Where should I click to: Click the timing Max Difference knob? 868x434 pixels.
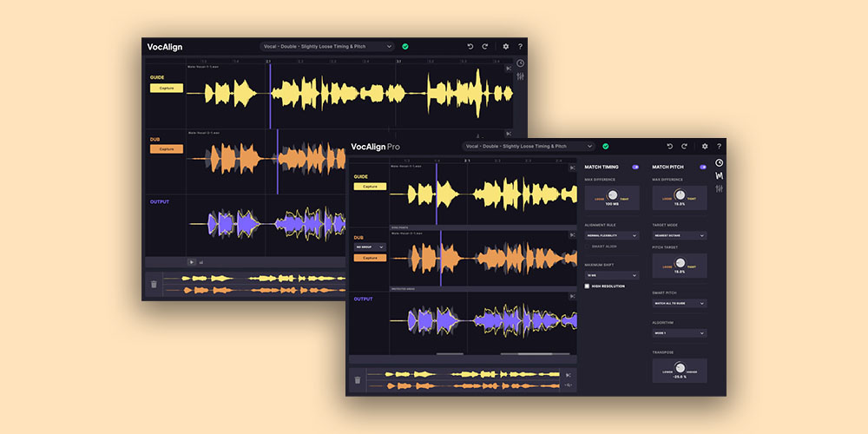click(x=612, y=194)
